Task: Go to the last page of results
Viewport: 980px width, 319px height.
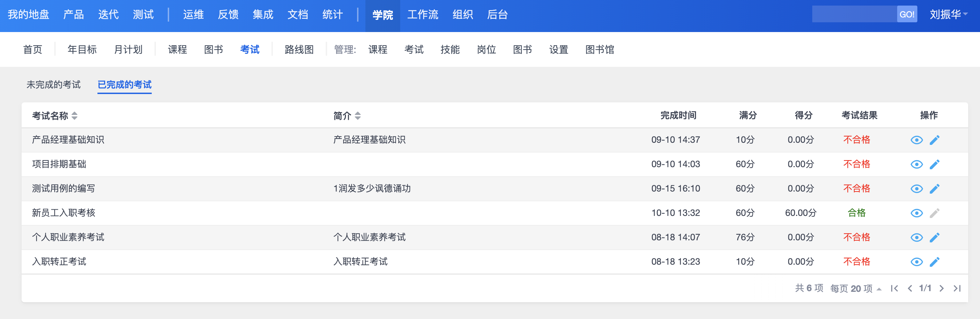Action: [957, 289]
